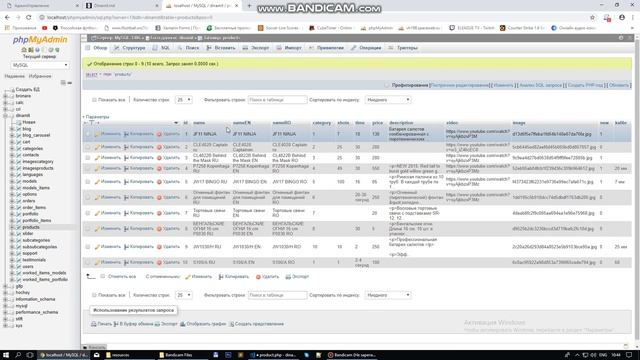This screenshot has width=640, height=360.
Task: Expand the categories table node
Action: tap(12, 149)
